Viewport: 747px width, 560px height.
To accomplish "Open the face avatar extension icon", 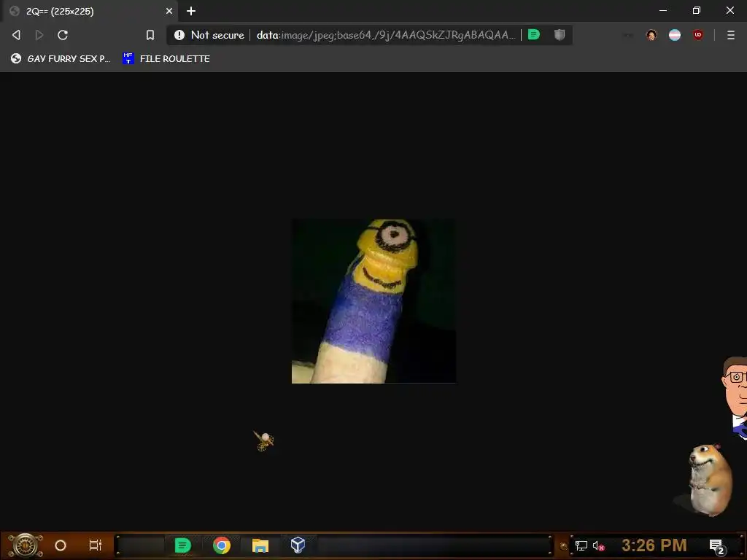I will (651, 35).
